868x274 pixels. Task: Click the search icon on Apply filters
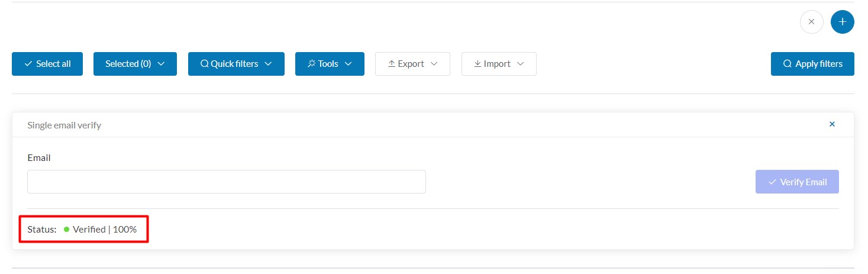788,64
